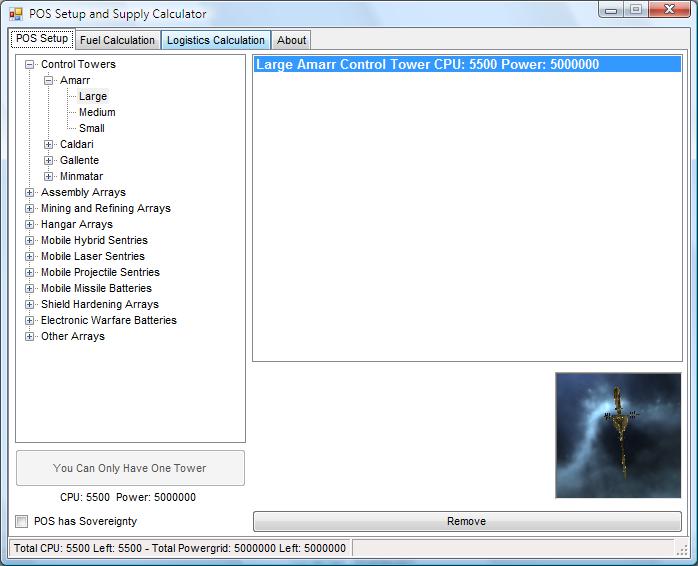Viewport: 698px width, 566px height.
Task: Select the Large Amarr Control Tower list entry
Action: (x=467, y=64)
